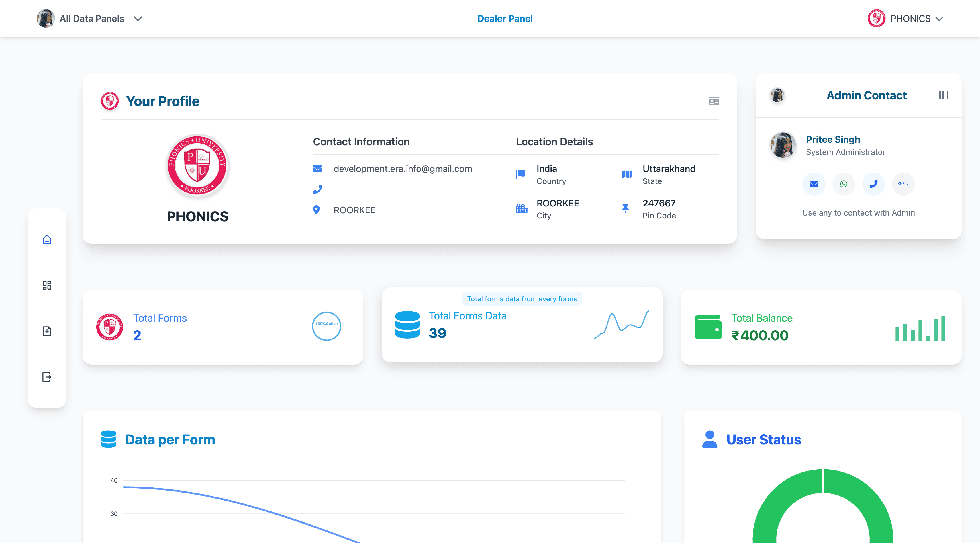
Task: Click the 100% Active circular progress indicator
Action: 326,326
